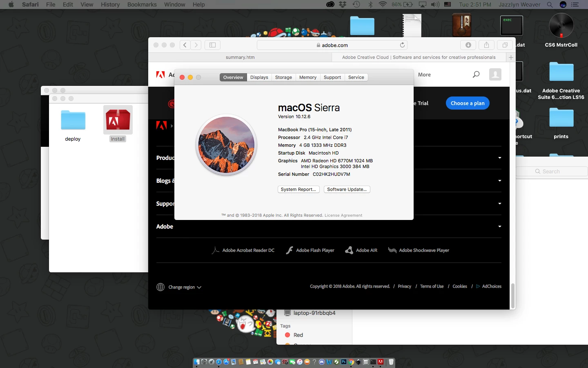Open Trash in the Dock
This screenshot has height=368, width=588.
click(391, 362)
